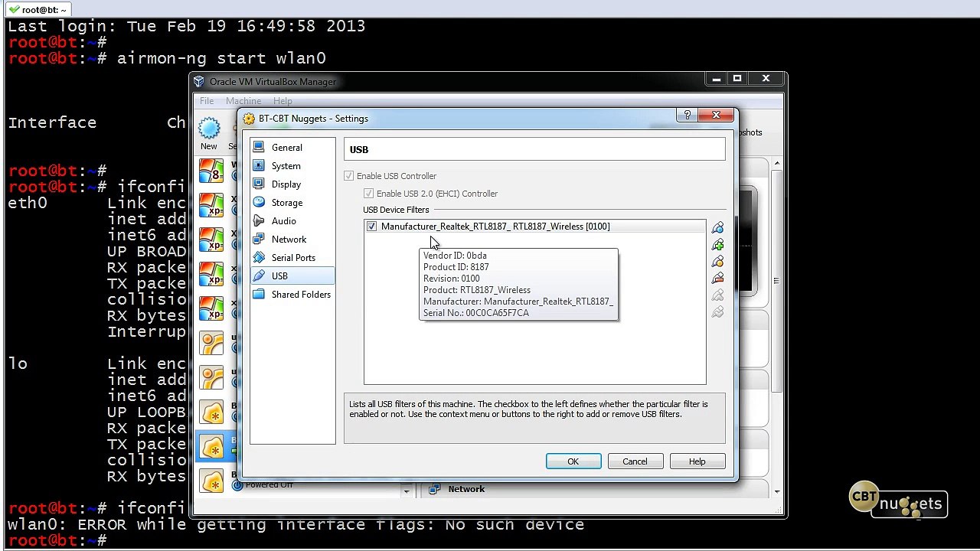The image size is (980, 551).
Task: Click the Help button in settings dialog
Action: 697,461
